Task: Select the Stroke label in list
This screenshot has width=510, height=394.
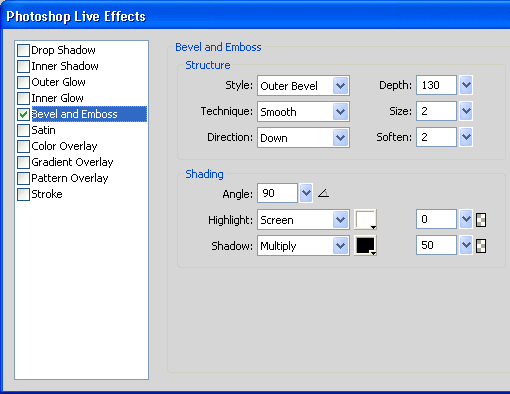Action: (47, 194)
